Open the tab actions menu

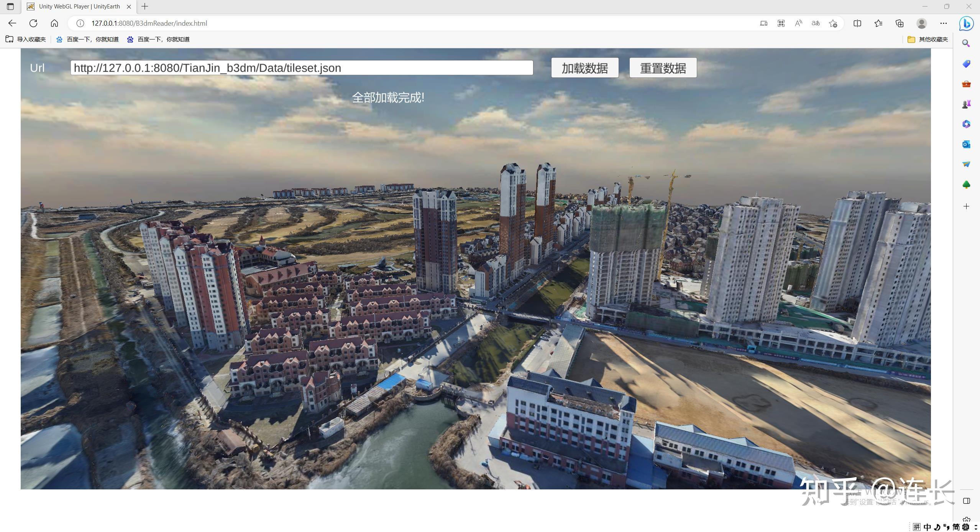pyautogui.click(x=10, y=7)
